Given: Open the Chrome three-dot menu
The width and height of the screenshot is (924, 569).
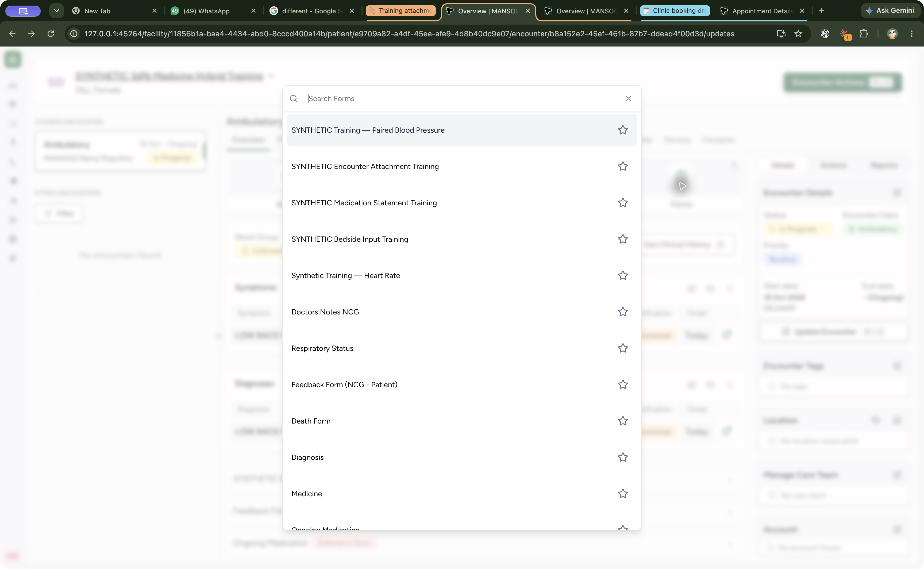Looking at the screenshot, I should click(x=912, y=33).
